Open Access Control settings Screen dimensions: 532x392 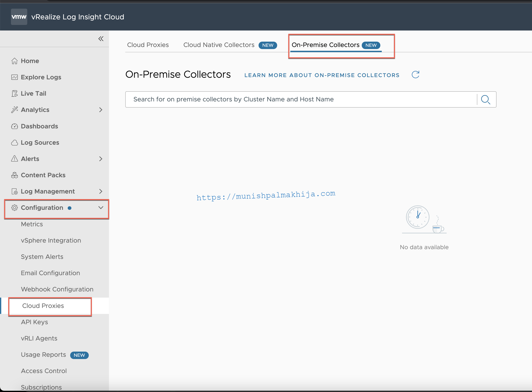tap(44, 371)
